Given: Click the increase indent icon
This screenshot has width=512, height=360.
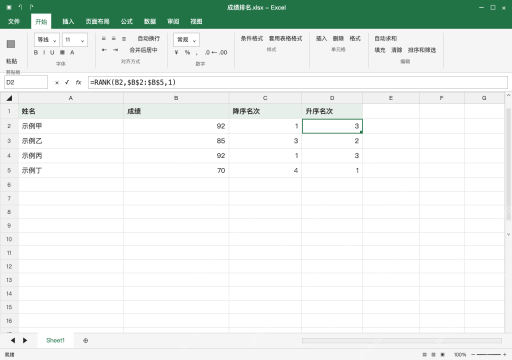Looking at the screenshot, I should 115,50.
